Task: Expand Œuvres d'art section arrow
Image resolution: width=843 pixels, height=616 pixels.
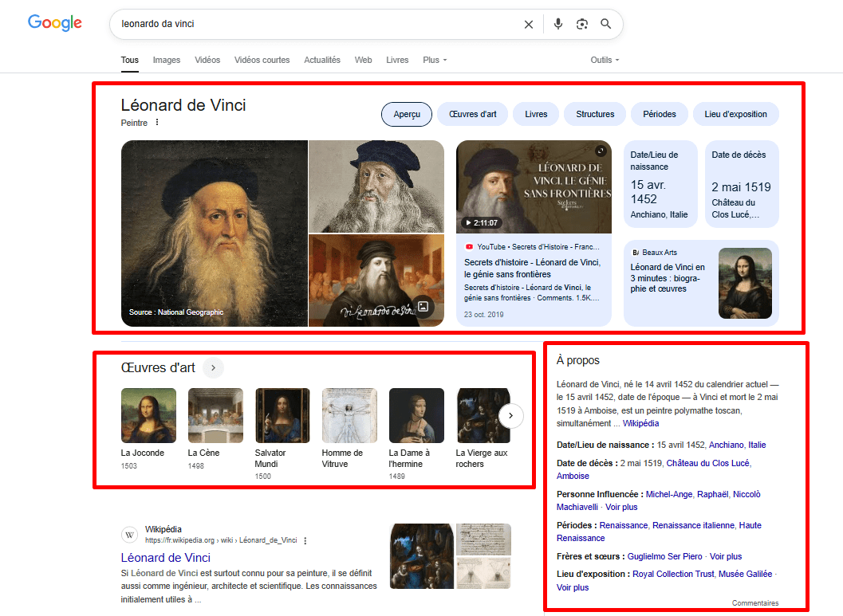Action: (214, 368)
